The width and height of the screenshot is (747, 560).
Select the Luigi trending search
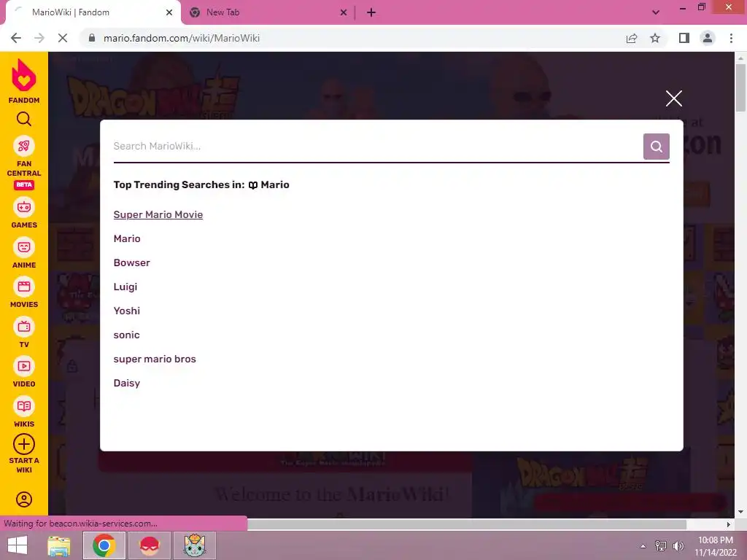pos(125,287)
